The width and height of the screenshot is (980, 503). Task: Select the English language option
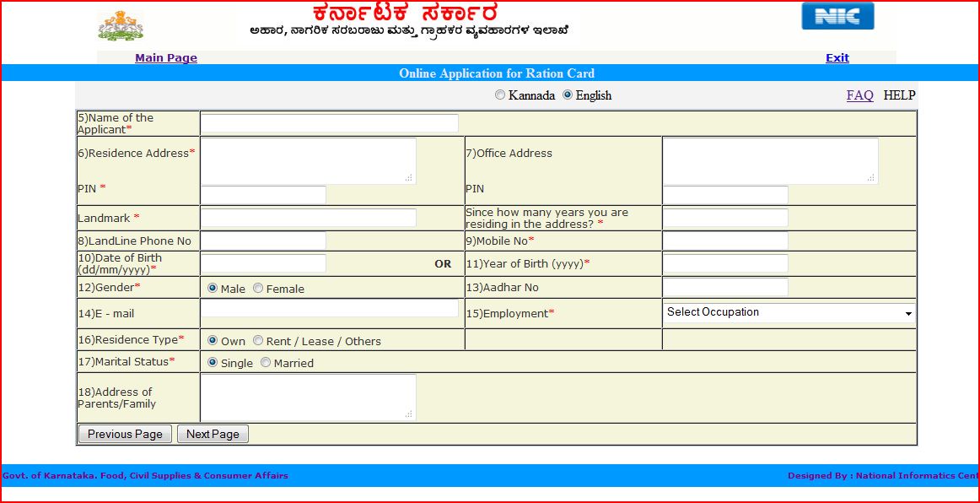tap(568, 95)
